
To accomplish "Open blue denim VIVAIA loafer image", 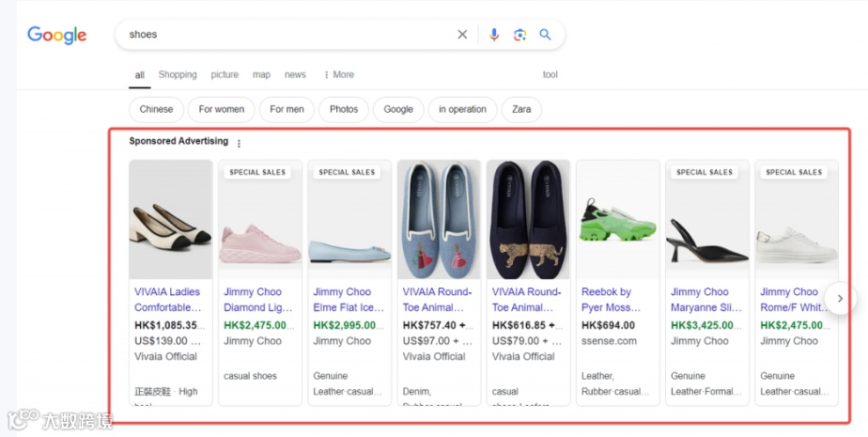I will pyautogui.click(x=439, y=219).
